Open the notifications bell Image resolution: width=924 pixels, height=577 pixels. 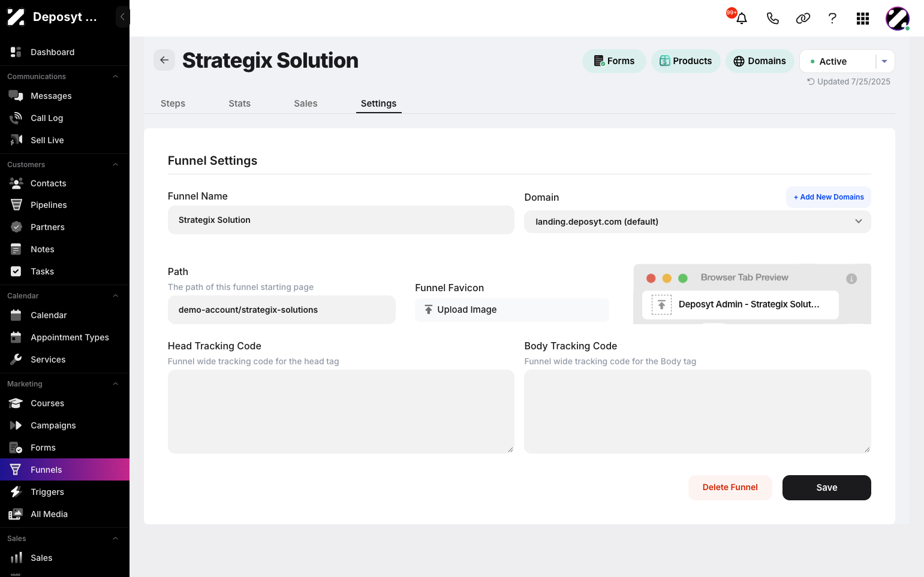[742, 18]
